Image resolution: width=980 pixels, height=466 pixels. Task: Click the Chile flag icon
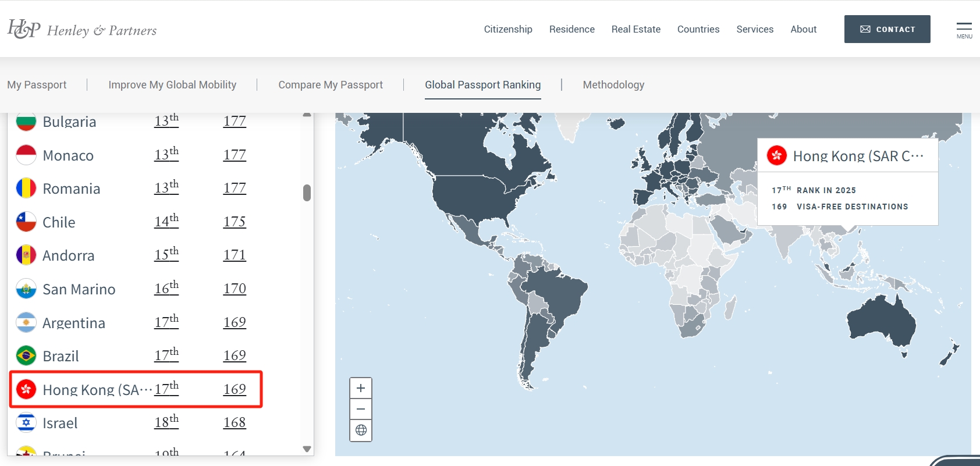tap(26, 222)
